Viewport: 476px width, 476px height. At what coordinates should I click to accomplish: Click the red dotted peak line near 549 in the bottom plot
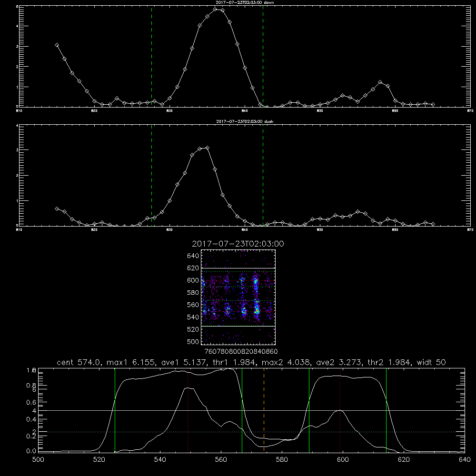point(188,410)
